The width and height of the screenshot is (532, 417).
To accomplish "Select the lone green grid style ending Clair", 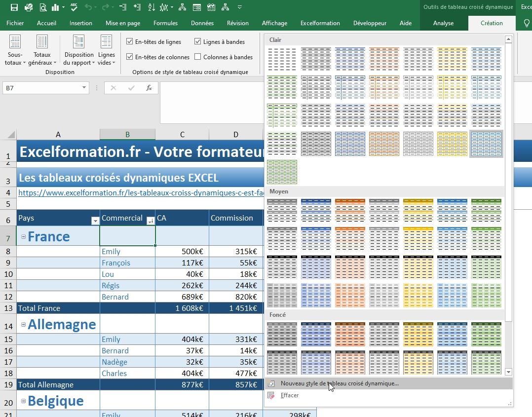I will click(x=282, y=172).
